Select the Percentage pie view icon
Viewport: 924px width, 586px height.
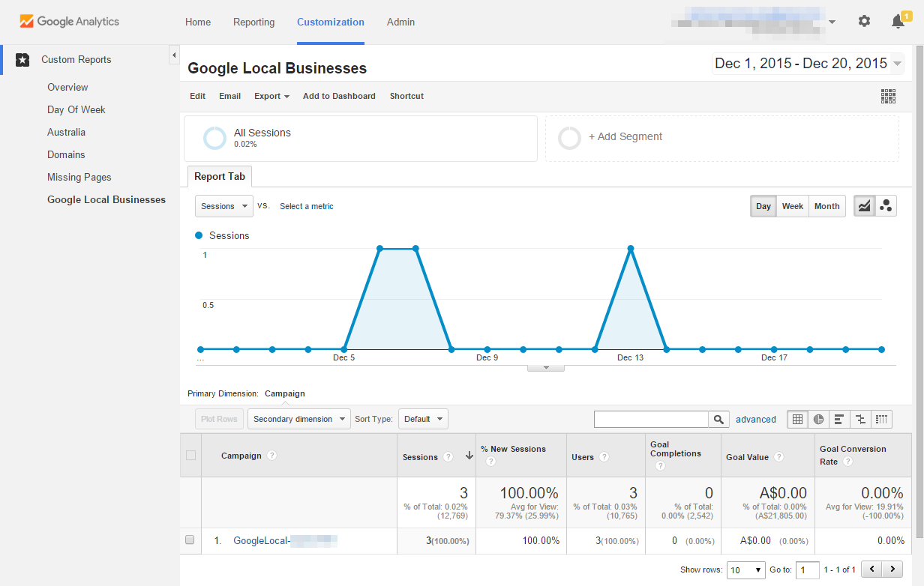[818, 420]
